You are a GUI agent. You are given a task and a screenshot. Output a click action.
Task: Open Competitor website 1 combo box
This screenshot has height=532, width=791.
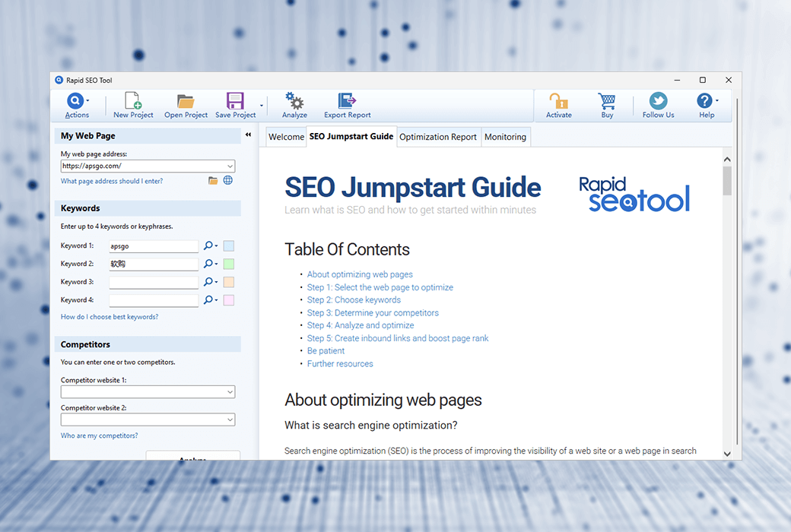click(x=148, y=392)
